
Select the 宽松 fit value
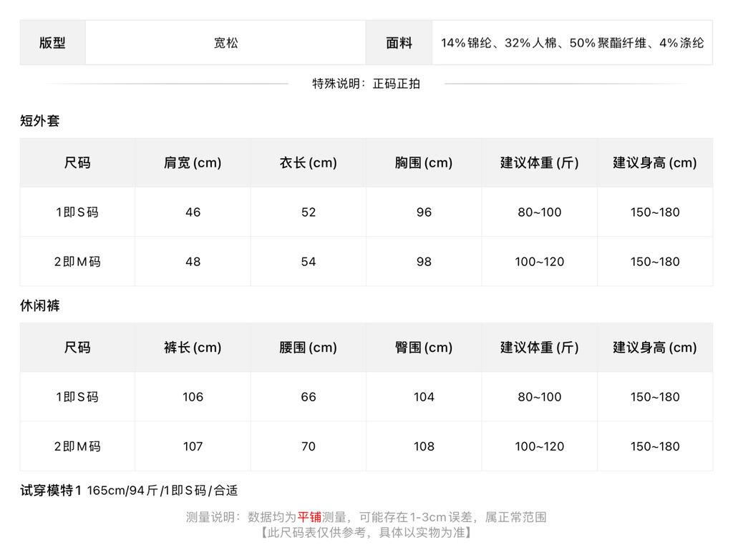pyautogui.click(x=225, y=43)
